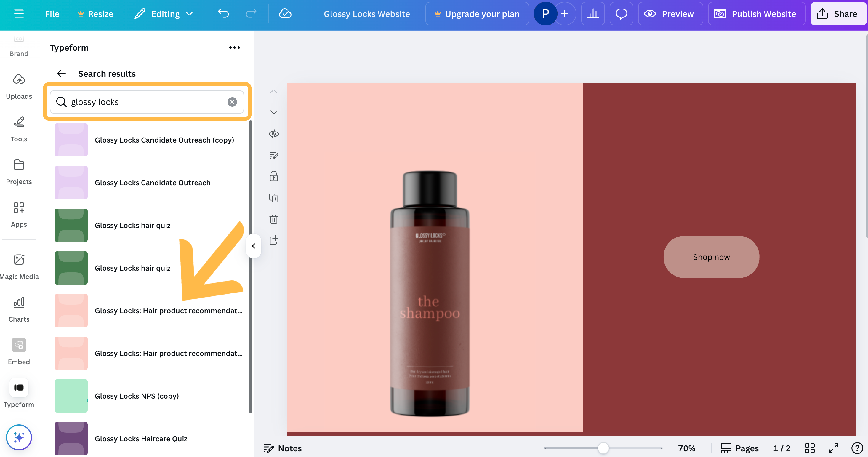Move page up with the up chevron

click(274, 91)
